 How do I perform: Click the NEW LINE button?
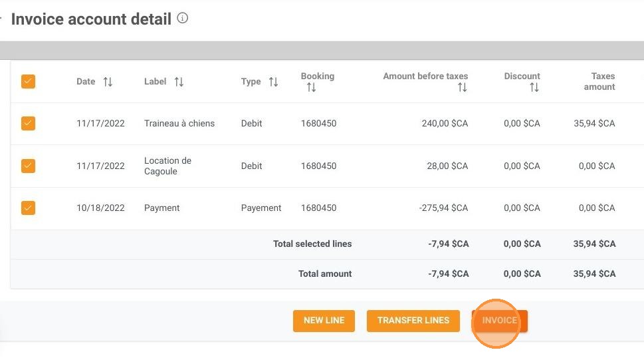click(324, 321)
